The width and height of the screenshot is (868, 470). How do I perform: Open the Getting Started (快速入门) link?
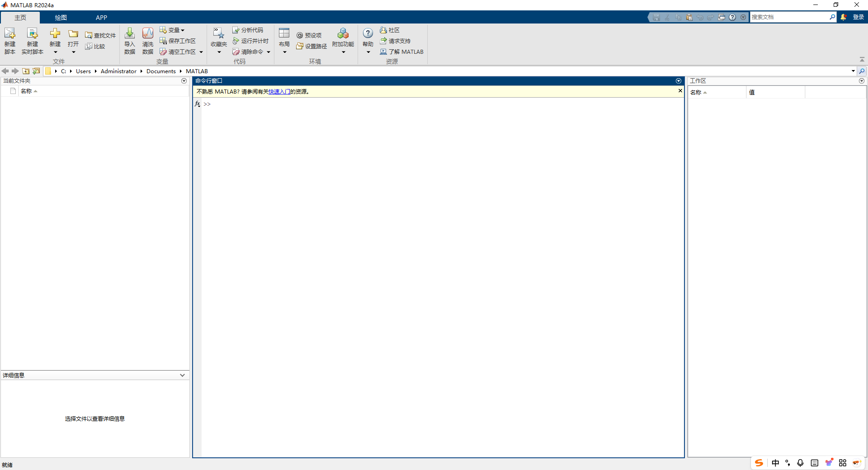click(279, 92)
